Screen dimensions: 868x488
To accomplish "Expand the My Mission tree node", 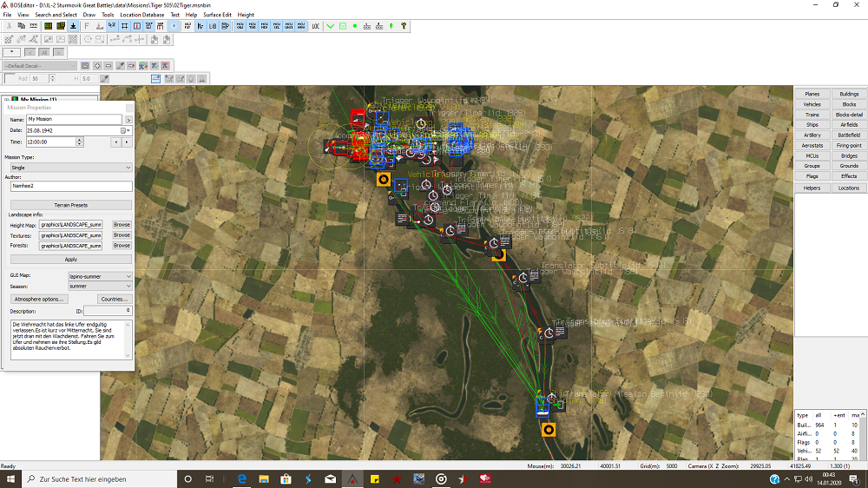I will (x=7, y=100).
